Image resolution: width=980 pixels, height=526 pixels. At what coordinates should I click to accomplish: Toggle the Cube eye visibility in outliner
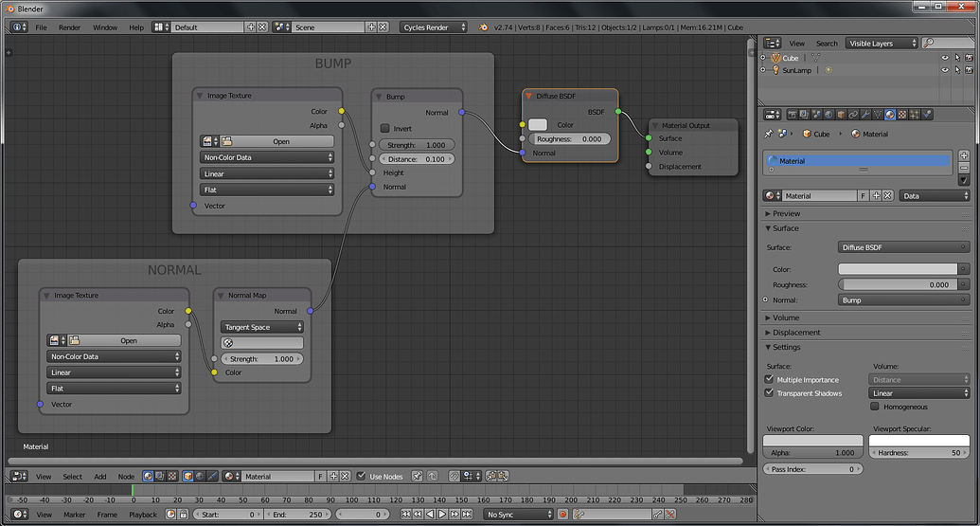(945, 58)
